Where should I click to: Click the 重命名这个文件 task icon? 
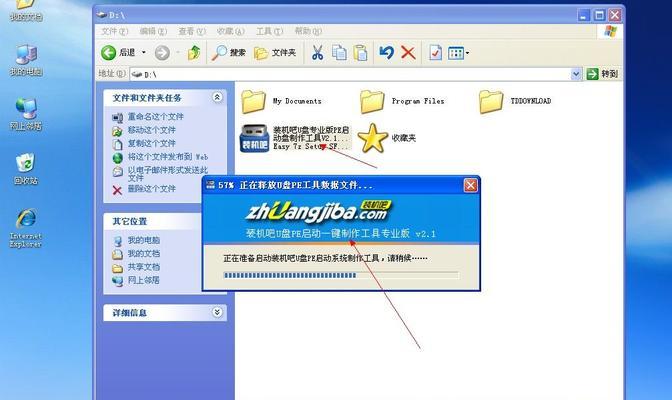coord(117,117)
